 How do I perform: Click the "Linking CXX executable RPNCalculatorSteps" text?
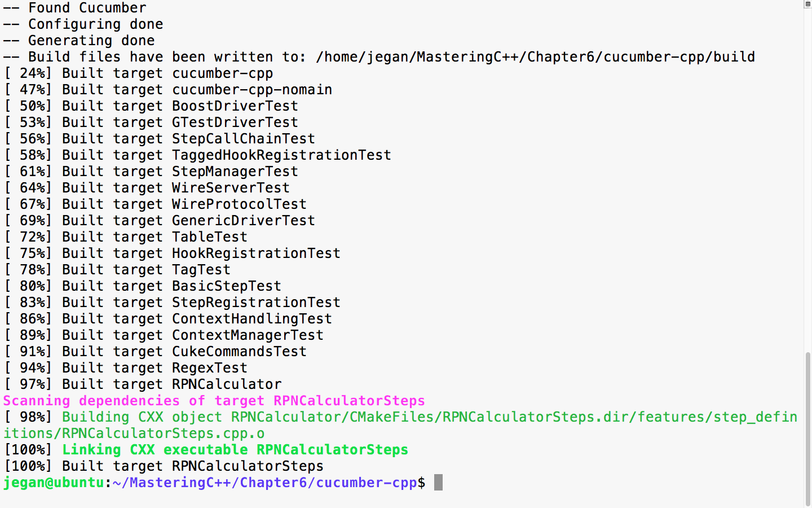click(x=235, y=450)
